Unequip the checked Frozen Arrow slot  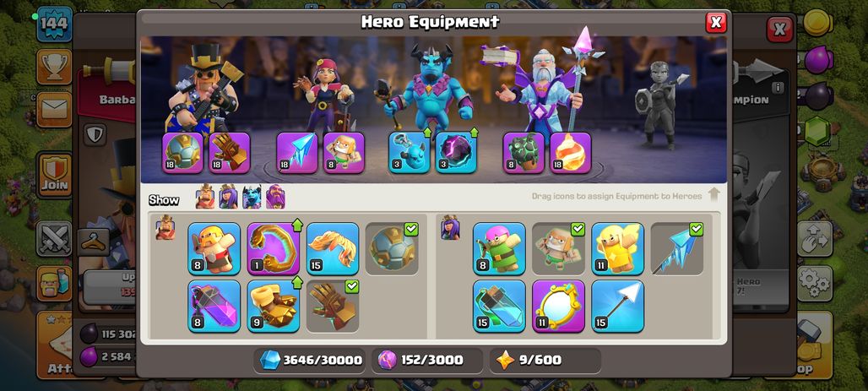point(677,248)
